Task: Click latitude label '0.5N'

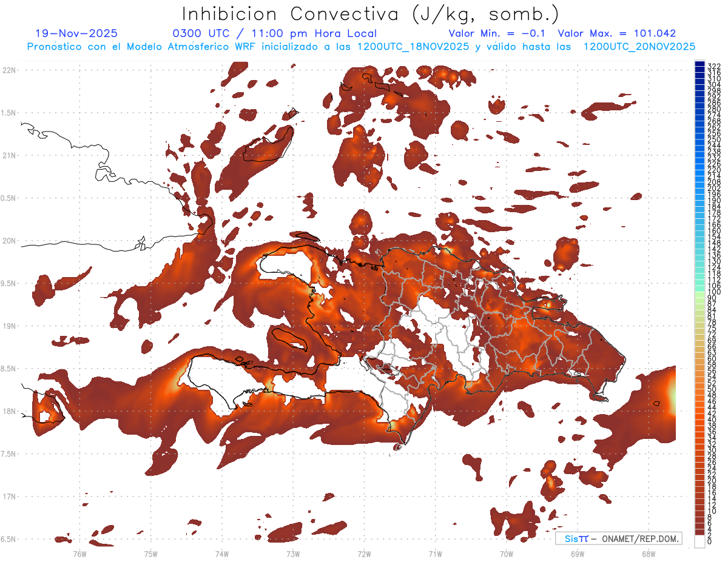Action: [x=8, y=198]
